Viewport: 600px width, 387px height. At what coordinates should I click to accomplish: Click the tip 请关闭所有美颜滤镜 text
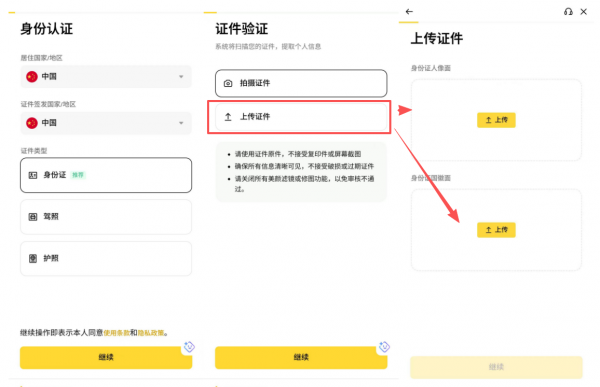304,184
